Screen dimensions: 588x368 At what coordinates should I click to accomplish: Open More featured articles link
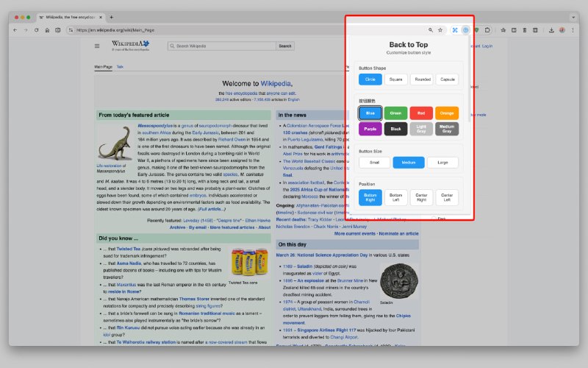[x=232, y=227]
